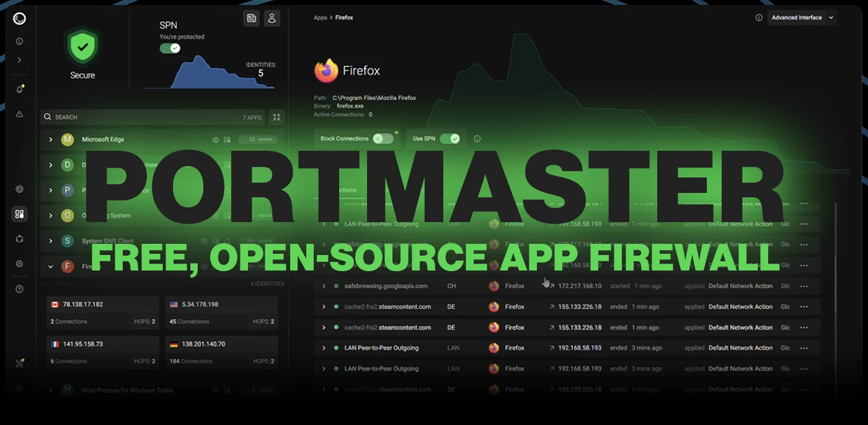This screenshot has height=425, width=868.
Task: Open the settings gear in the sidebar
Action: (19, 264)
